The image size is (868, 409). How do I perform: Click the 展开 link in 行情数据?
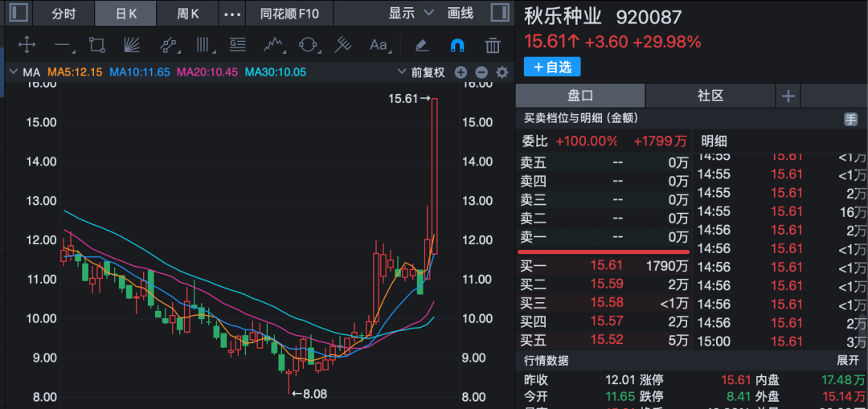(x=848, y=361)
